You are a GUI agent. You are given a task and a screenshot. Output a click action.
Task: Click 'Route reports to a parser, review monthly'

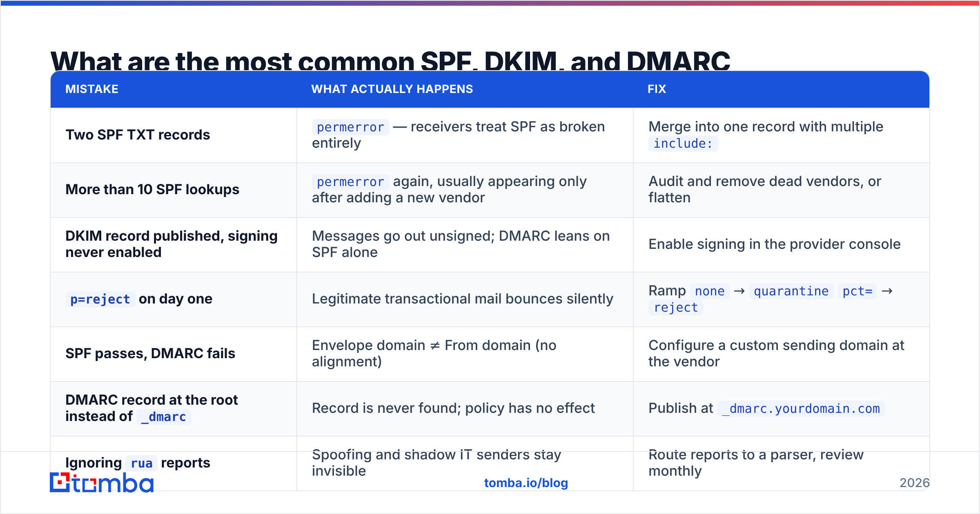coord(756,463)
